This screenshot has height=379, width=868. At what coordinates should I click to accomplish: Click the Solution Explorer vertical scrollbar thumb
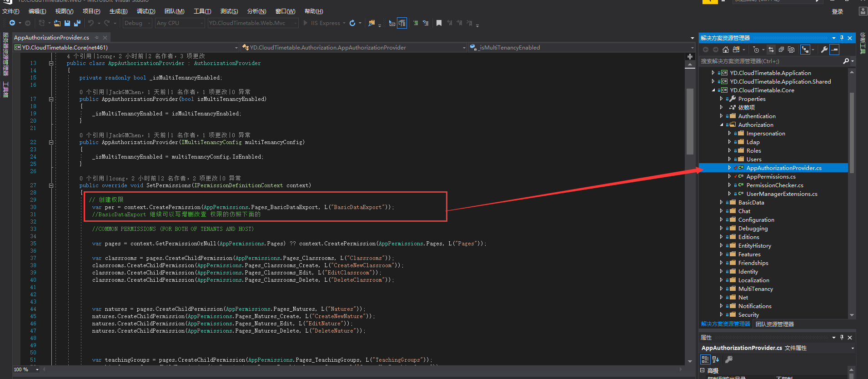click(x=852, y=133)
